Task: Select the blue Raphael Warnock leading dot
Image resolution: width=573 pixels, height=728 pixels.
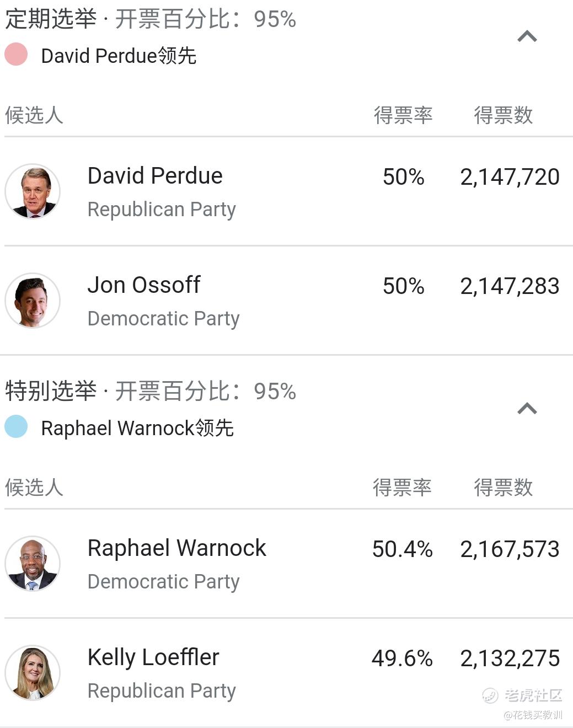Action: pyautogui.click(x=16, y=426)
